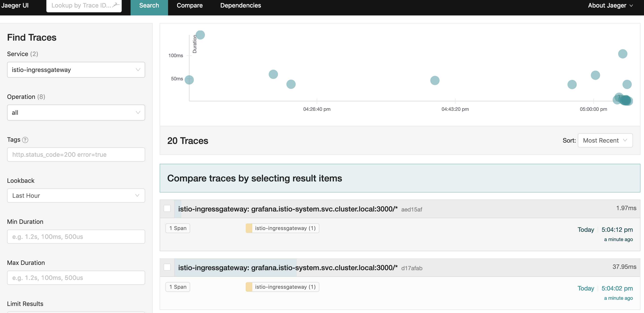Click the 20 Traces heading
The width and height of the screenshot is (644, 313).
point(187,141)
